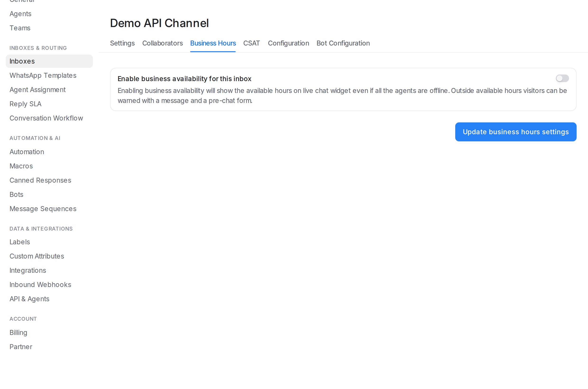Open Conversation Workflow settings

[x=46, y=118]
